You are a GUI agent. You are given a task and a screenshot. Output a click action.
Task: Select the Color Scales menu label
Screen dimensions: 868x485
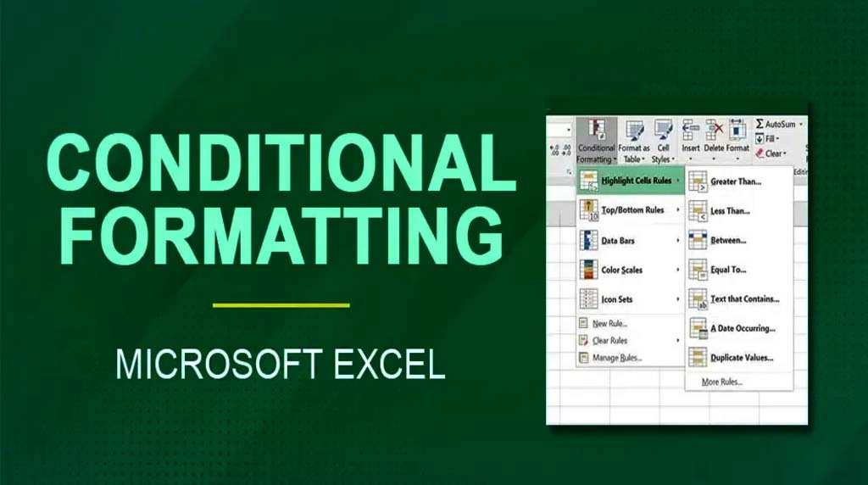pyautogui.click(x=621, y=270)
